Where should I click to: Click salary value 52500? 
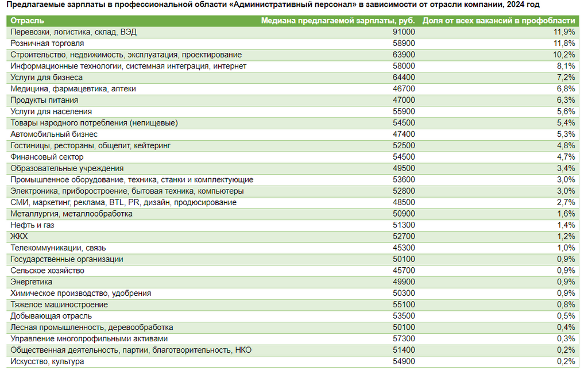[404, 145]
